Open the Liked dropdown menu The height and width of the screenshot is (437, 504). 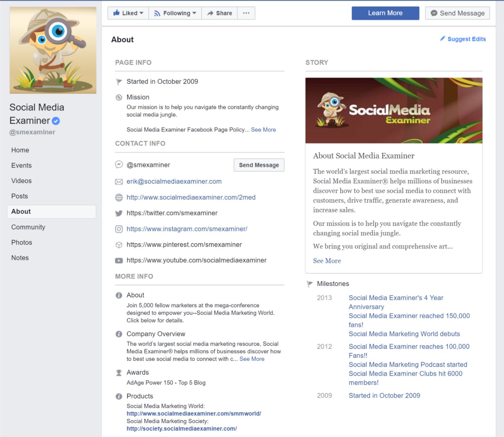pyautogui.click(x=128, y=13)
